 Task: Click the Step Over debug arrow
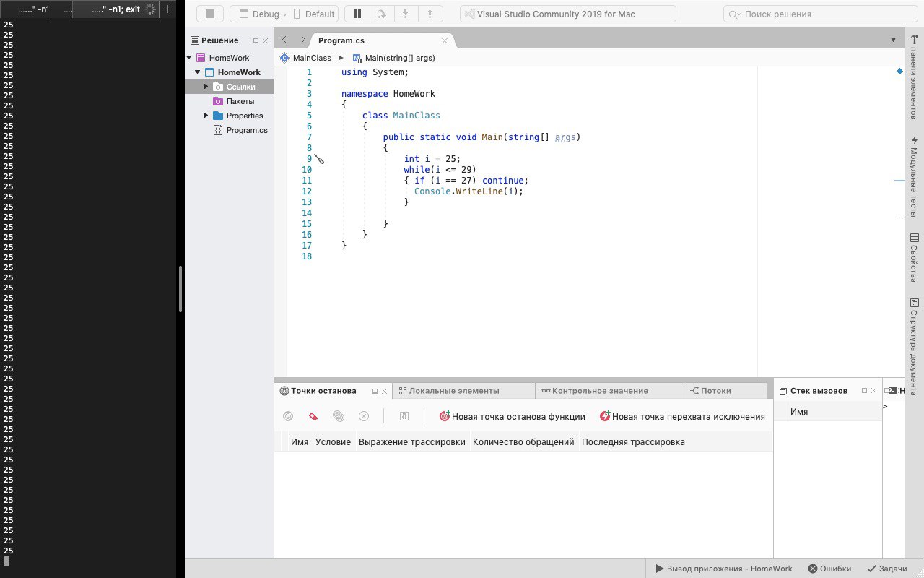[x=381, y=14]
